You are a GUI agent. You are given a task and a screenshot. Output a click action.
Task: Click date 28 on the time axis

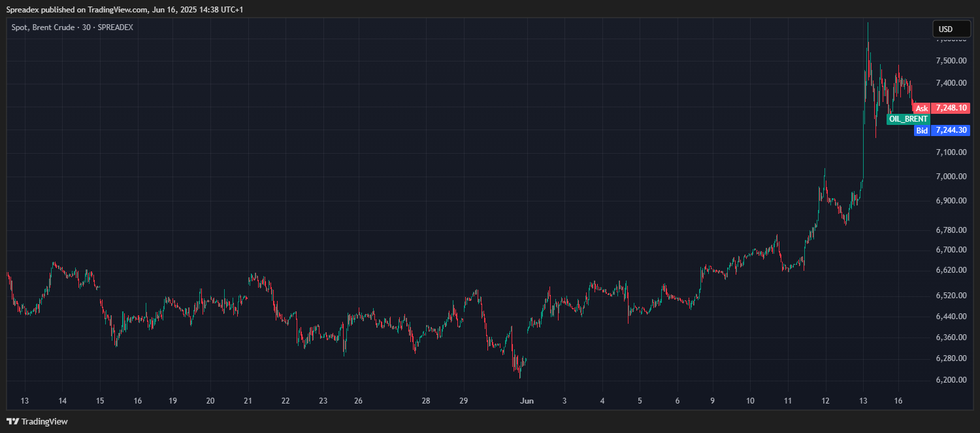tap(426, 401)
